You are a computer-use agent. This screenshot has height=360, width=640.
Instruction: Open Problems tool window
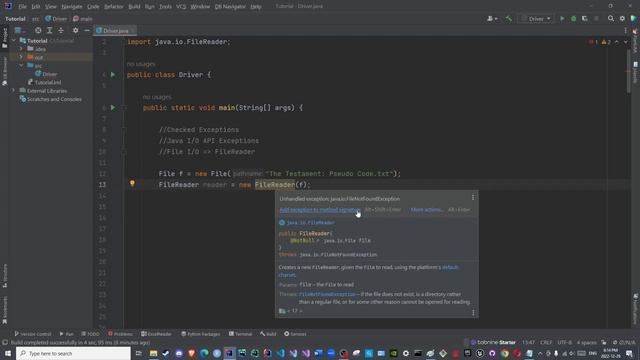pos(120,334)
